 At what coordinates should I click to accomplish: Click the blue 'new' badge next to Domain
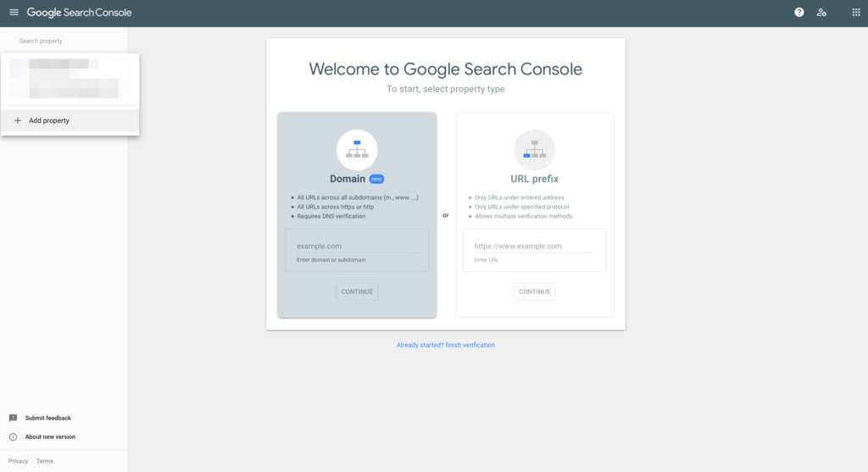[x=376, y=179]
